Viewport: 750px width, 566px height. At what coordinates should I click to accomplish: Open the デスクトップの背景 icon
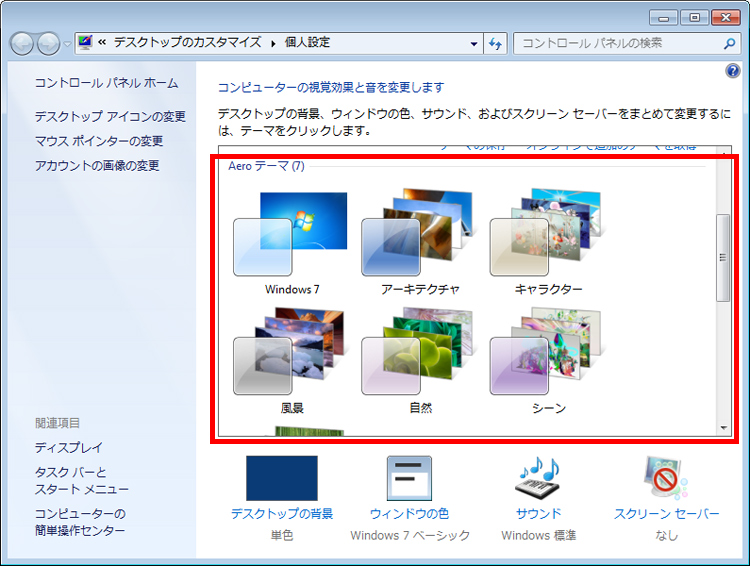tap(282, 478)
